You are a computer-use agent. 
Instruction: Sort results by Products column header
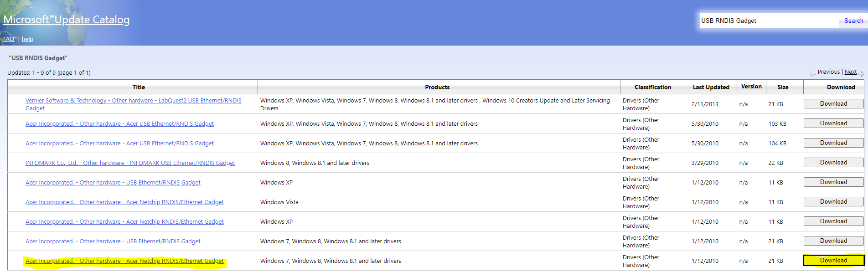[x=437, y=87]
